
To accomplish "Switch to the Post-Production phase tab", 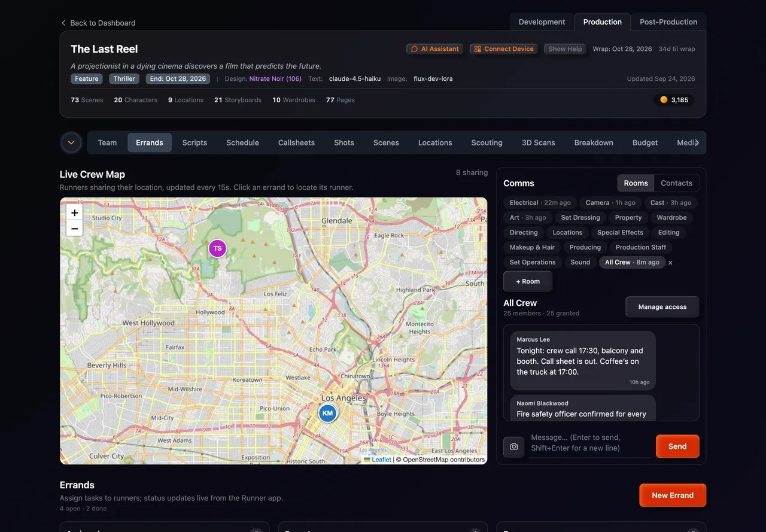I will (668, 22).
